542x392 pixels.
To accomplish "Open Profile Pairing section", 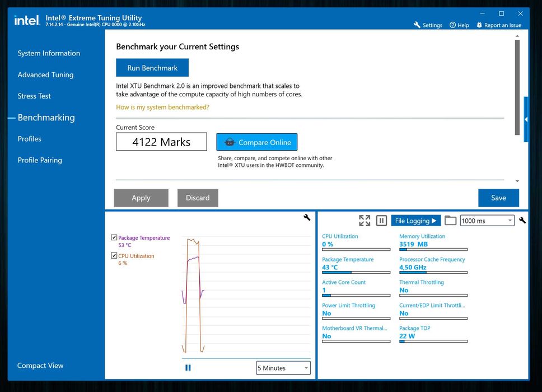I will click(40, 160).
